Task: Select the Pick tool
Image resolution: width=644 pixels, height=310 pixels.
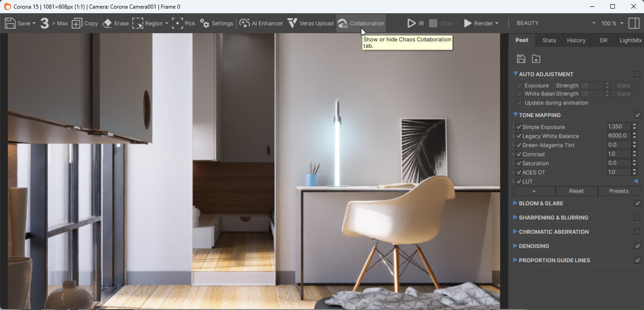Action: pyautogui.click(x=183, y=23)
